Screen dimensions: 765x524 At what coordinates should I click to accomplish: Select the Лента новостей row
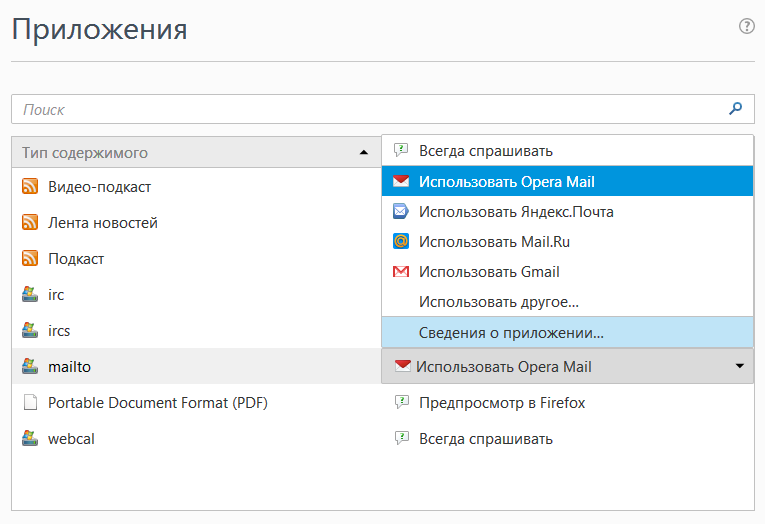(x=196, y=222)
